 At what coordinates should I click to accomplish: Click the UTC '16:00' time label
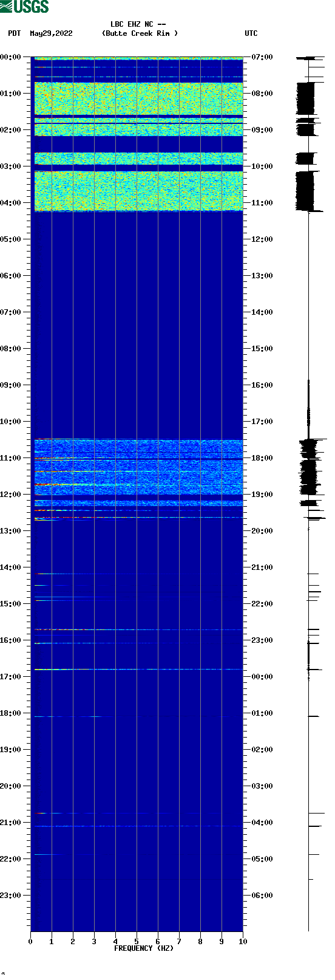262,385
